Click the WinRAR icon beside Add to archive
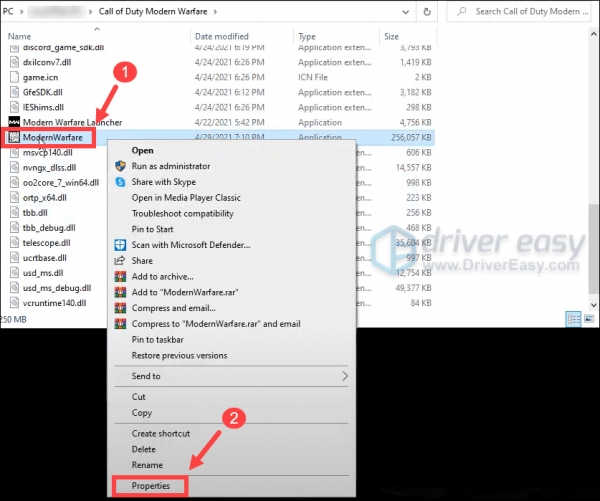The image size is (600, 501). pyautogui.click(x=120, y=276)
